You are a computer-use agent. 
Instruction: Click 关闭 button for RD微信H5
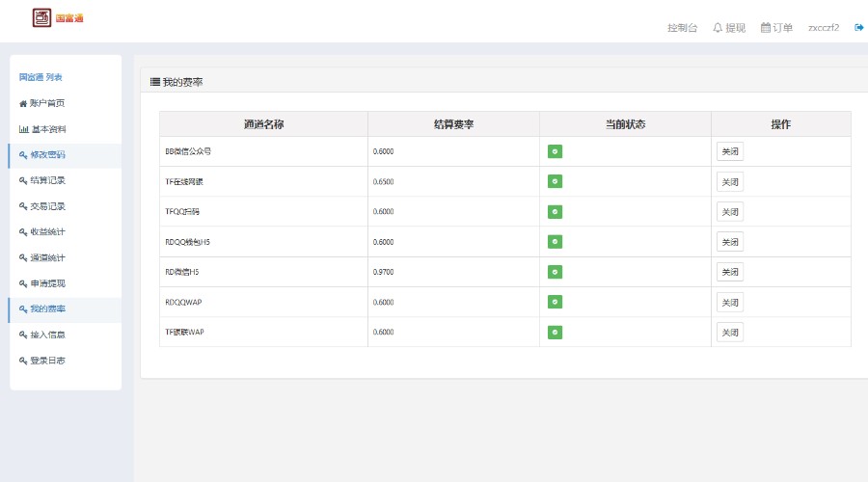pyautogui.click(x=730, y=272)
